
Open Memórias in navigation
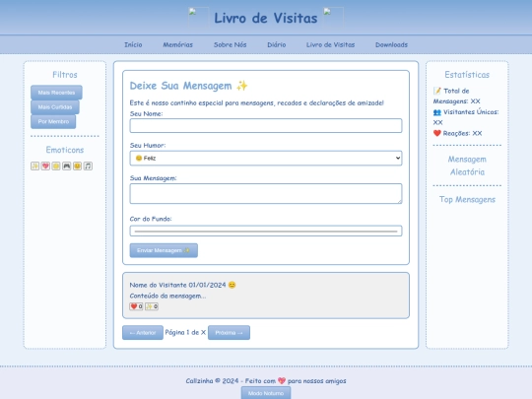(177, 44)
